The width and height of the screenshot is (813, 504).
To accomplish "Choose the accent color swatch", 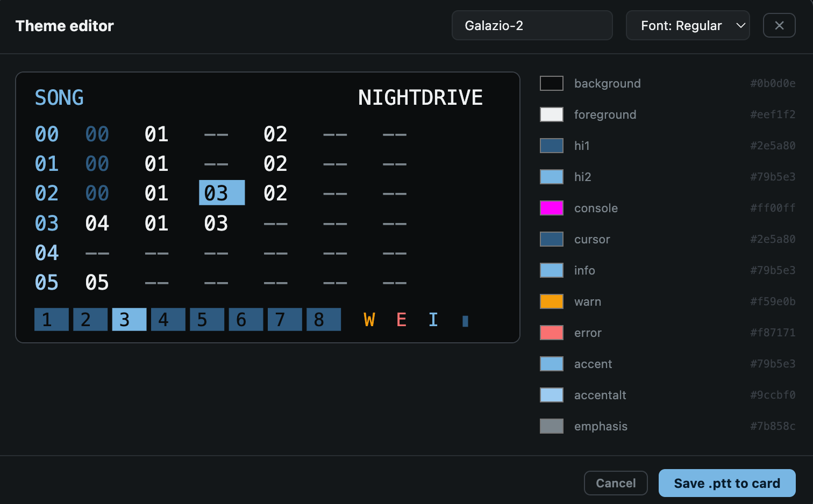I will pos(552,364).
